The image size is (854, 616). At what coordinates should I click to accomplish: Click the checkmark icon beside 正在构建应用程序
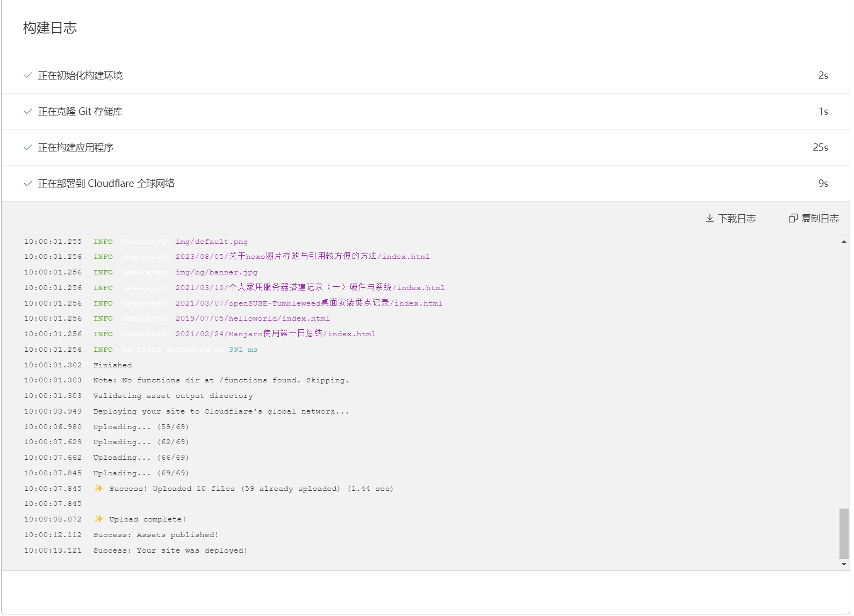[28, 148]
